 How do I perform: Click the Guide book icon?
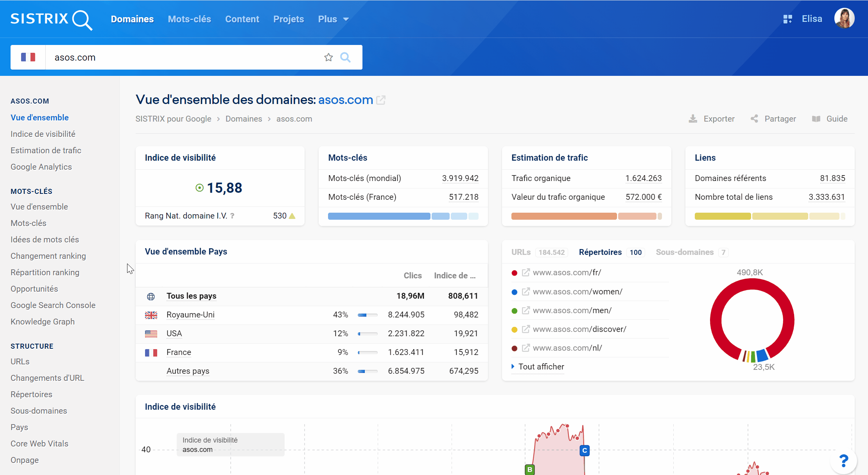click(816, 119)
